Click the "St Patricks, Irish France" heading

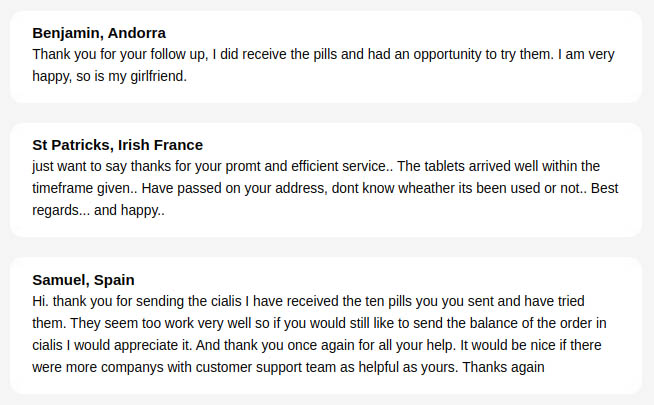(x=117, y=145)
